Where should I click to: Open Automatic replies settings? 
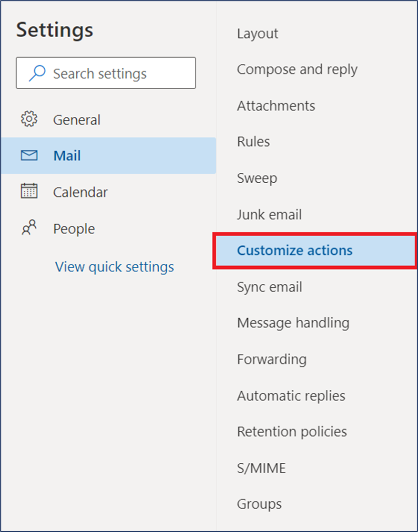click(x=291, y=396)
